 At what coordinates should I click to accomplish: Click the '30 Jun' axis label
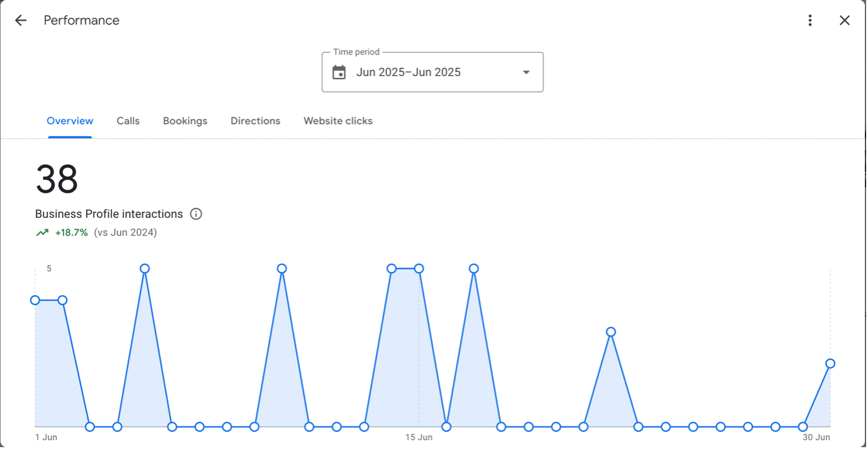pyautogui.click(x=816, y=437)
